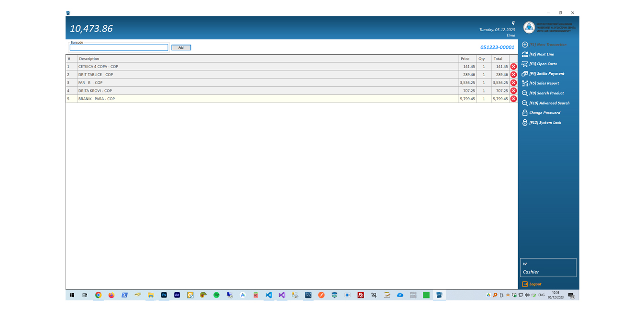Open the notification center icon

point(571,296)
